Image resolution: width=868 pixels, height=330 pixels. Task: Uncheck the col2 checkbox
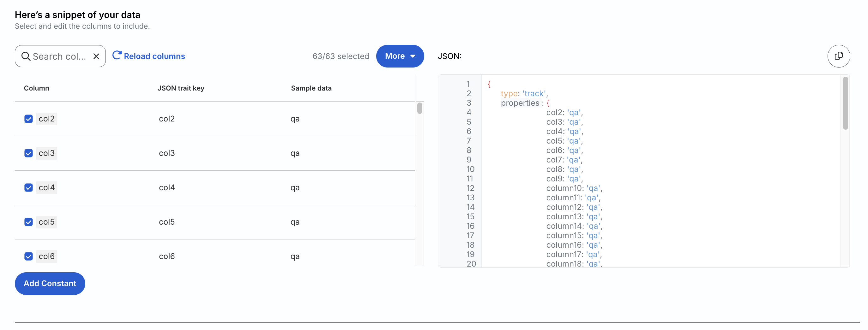tap(29, 119)
